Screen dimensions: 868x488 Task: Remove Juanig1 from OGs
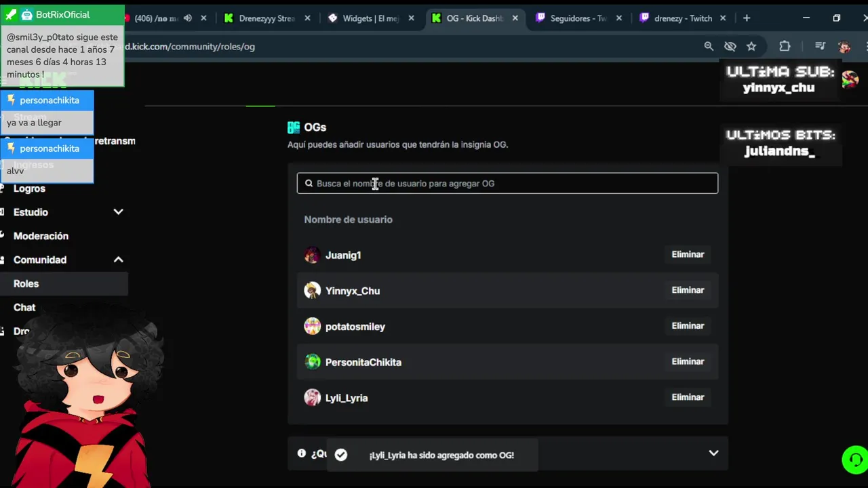pyautogui.click(x=688, y=254)
